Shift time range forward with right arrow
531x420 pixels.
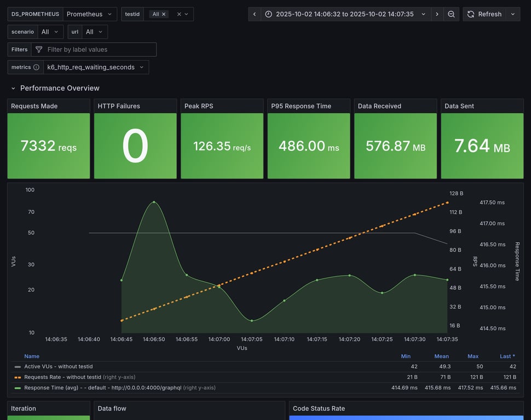pyautogui.click(x=437, y=14)
